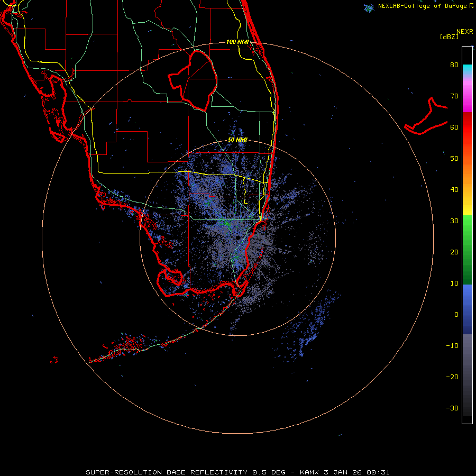Image resolution: width=476 pixels, height=476 pixels.
Task: Pick the cyan segment of the color bar
Action: tap(467, 70)
